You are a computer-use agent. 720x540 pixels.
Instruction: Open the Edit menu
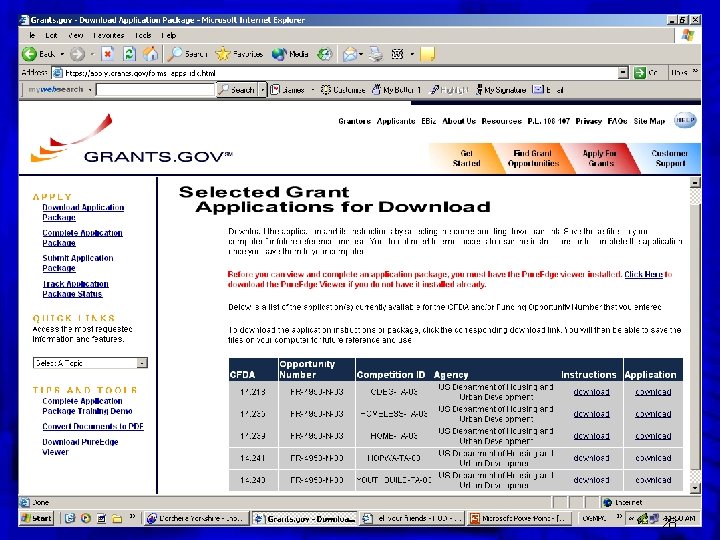(x=51, y=35)
